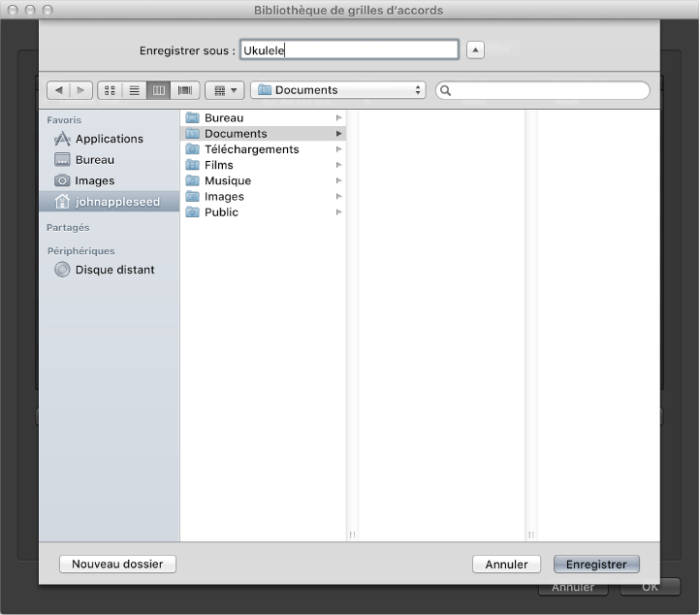Select the Musique folder

[264, 180]
